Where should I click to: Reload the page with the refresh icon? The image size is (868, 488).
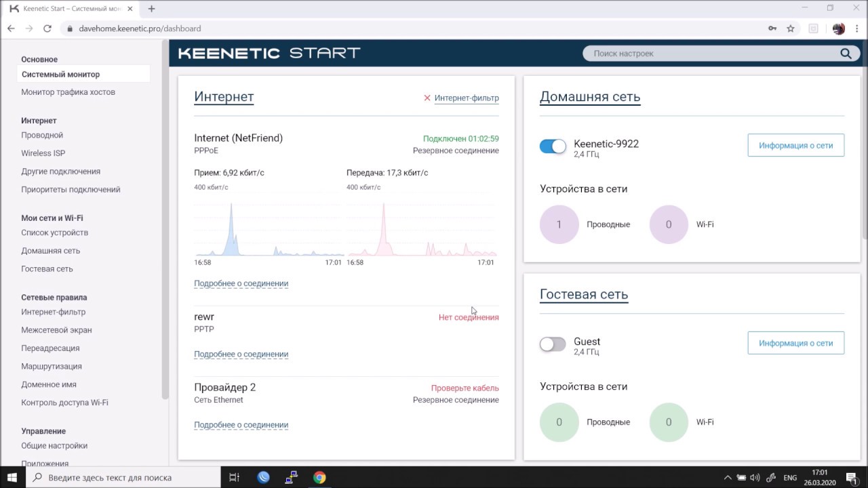(x=47, y=28)
